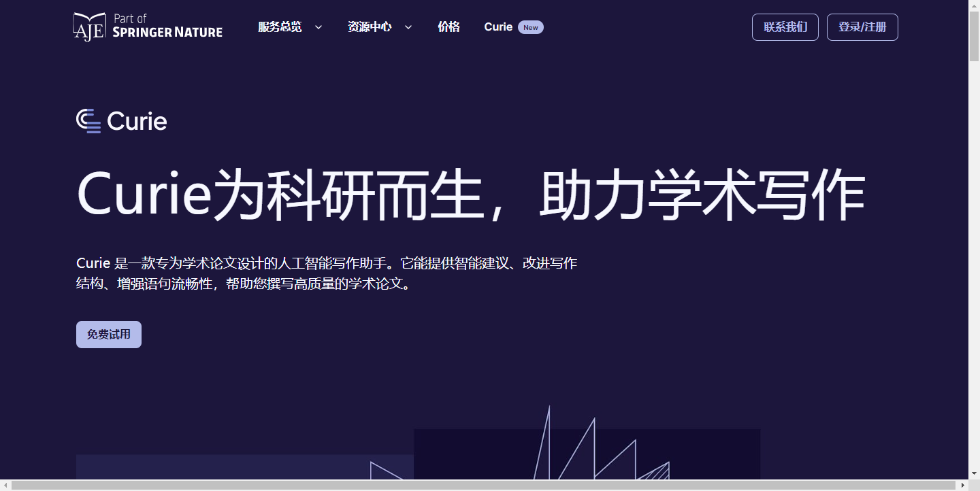
Task: Open the 资源中心 menu
Action: coord(370,27)
